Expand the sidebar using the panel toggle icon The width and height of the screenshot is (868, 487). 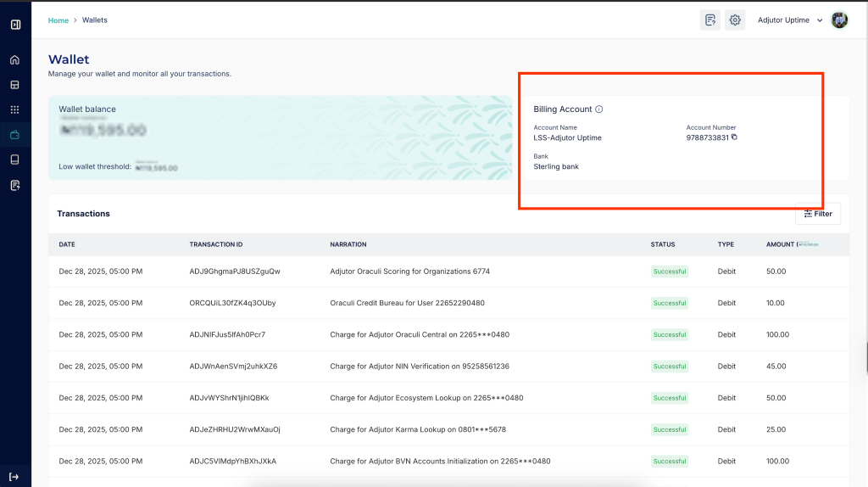tap(15, 25)
